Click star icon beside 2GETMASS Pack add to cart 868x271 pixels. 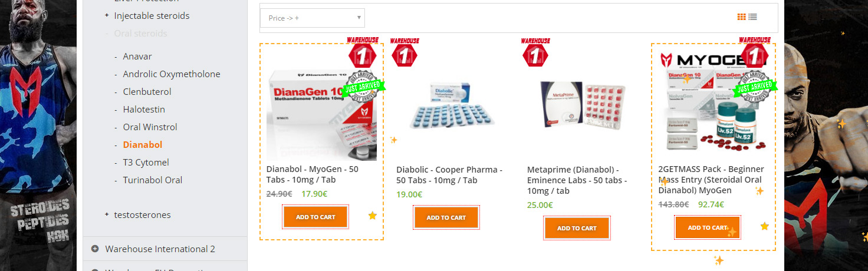tap(764, 226)
